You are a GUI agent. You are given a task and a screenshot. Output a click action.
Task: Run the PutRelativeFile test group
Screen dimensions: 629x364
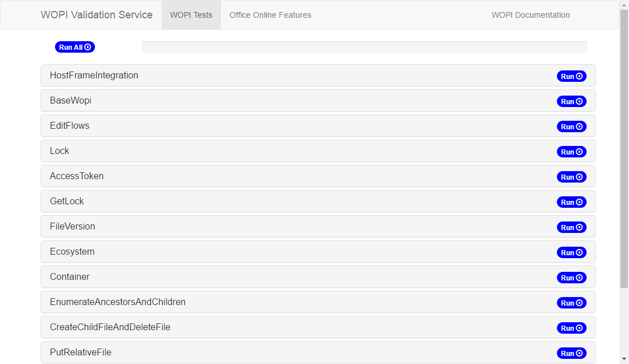point(571,353)
